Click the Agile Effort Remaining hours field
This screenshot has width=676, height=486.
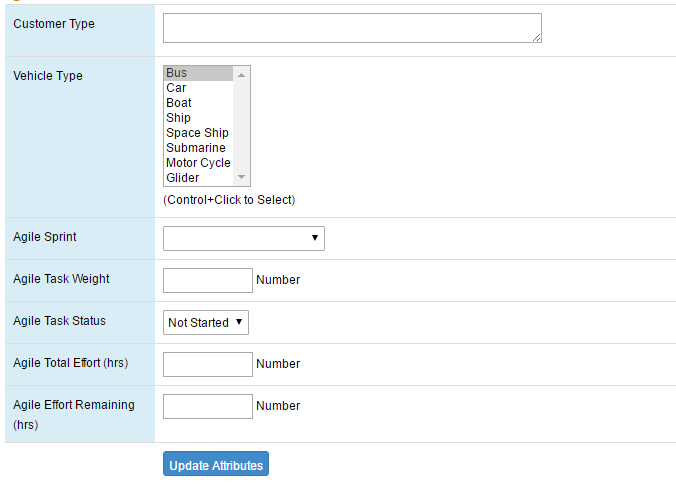pyautogui.click(x=208, y=406)
